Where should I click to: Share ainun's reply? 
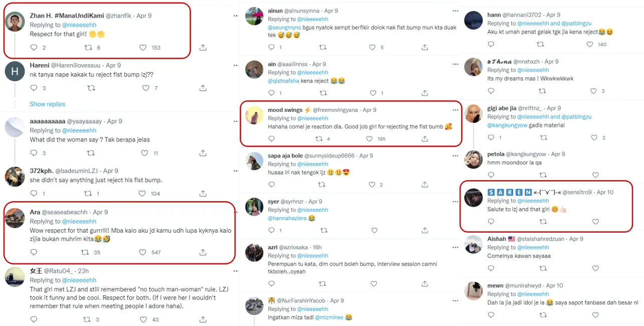tap(425, 48)
